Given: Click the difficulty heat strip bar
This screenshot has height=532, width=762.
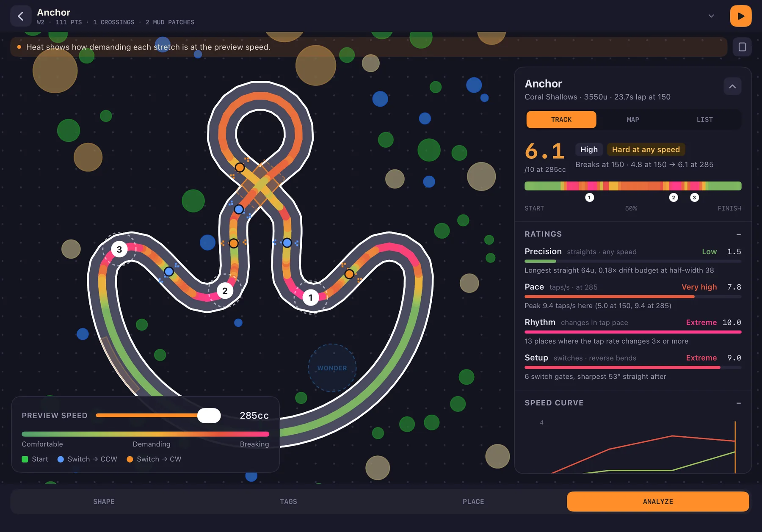Looking at the screenshot, I should [x=633, y=186].
